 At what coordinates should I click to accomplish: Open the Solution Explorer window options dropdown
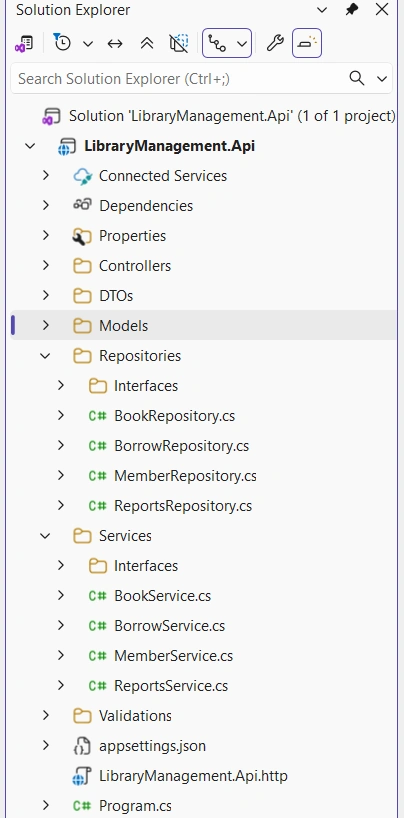click(x=323, y=10)
